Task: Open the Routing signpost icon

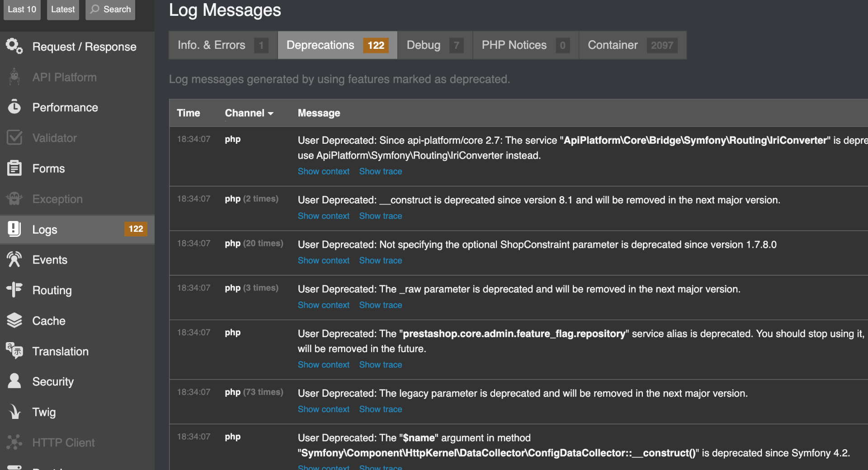Action: pos(14,290)
